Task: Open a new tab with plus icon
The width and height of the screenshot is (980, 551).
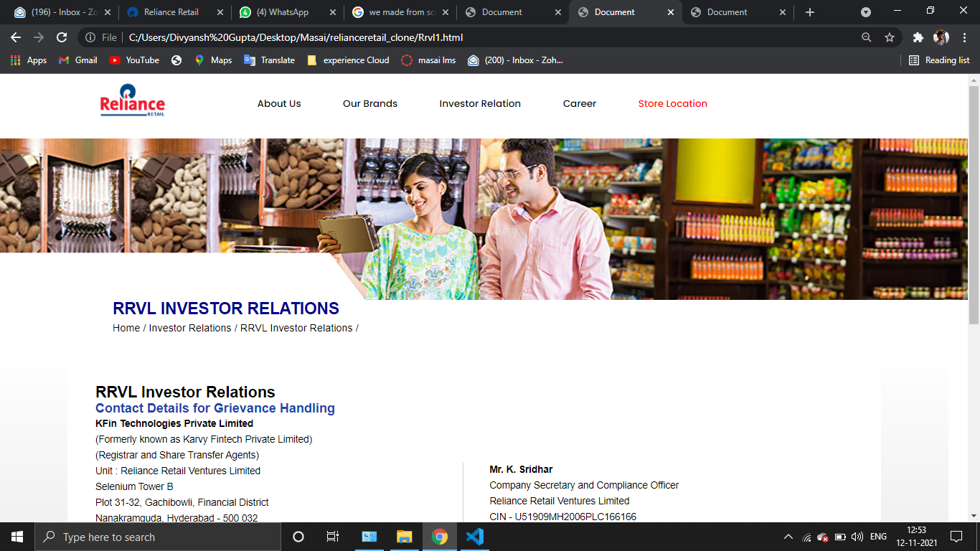Action: pos(810,12)
